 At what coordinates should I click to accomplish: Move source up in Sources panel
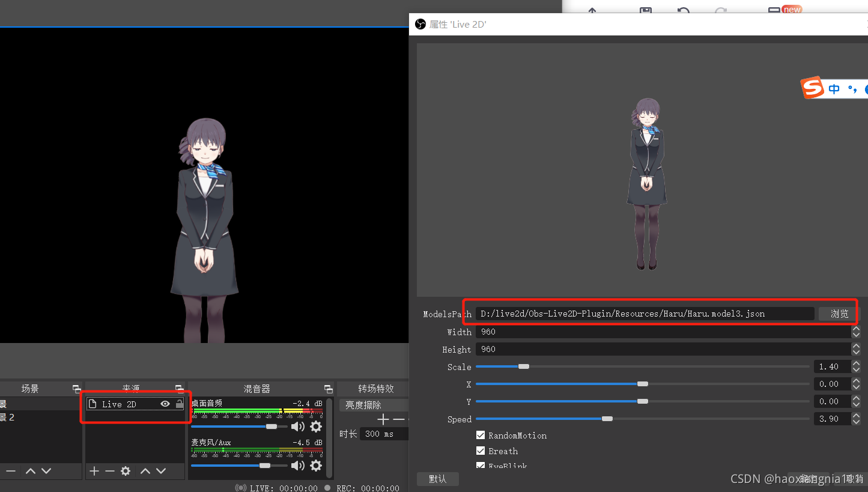click(145, 471)
